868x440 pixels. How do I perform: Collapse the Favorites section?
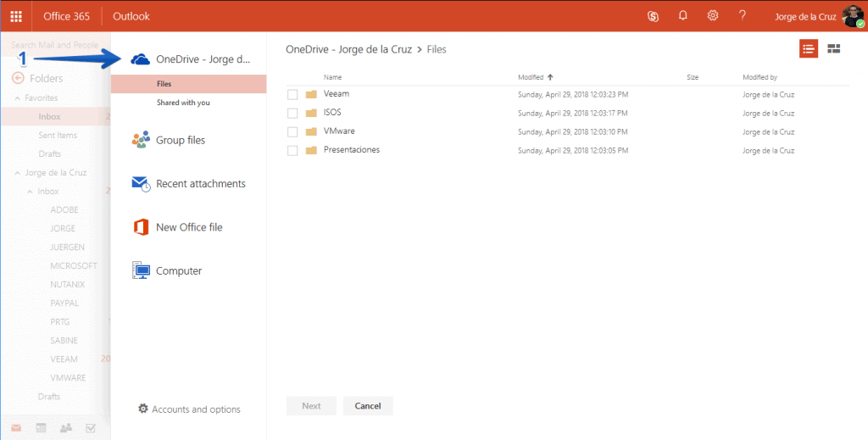coord(18,98)
